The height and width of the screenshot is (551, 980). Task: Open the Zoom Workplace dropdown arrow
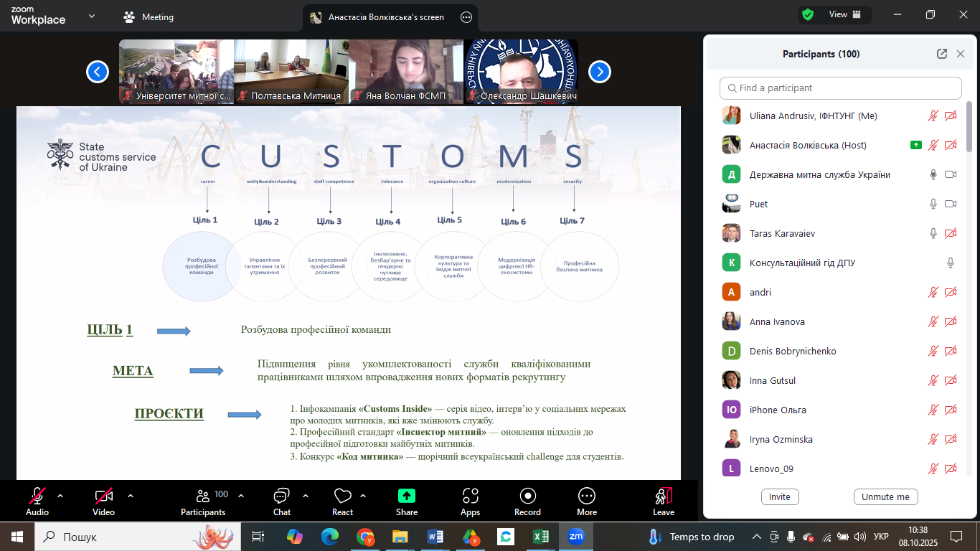pyautogui.click(x=91, y=16)
